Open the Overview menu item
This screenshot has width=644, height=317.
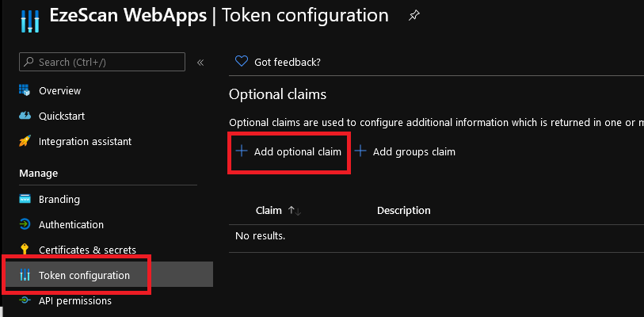[x=59, y=90]
